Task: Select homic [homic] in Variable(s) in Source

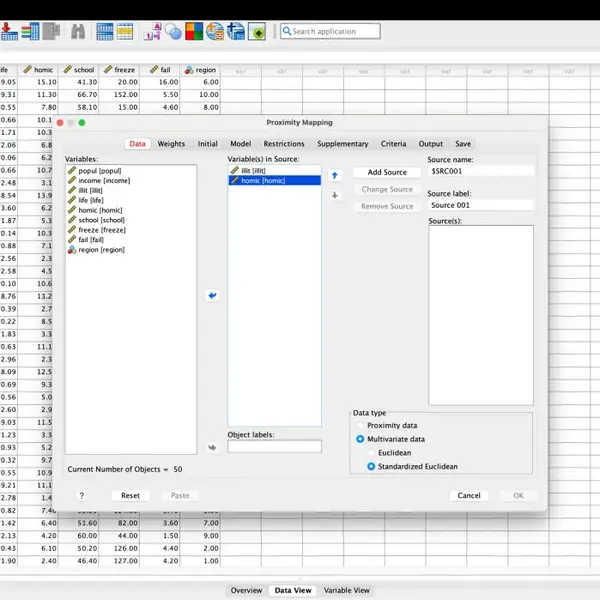Action: pos(275,181)
